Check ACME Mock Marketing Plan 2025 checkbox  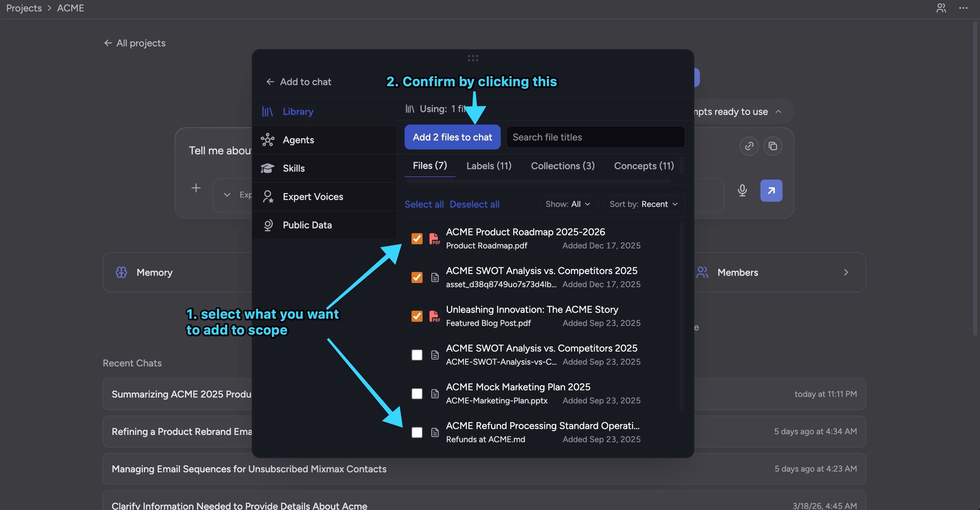[x=417, y=394]
